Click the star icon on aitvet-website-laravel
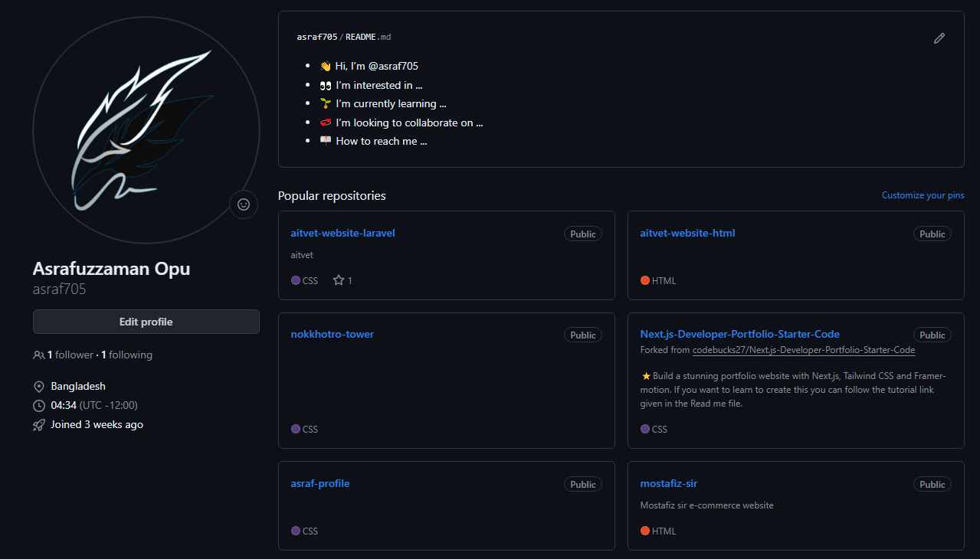Image resolution: width=980 pixels, height=559 pixels. pyautogui.click(x=339, y=280)
